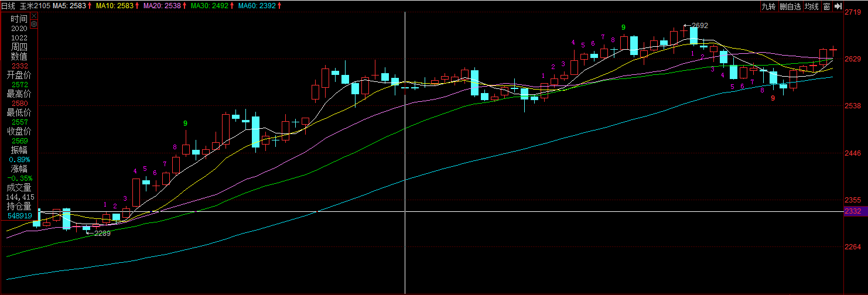Open info panel settings gear icon
Viewport: 868px width, 295px height.
(33, 25)
